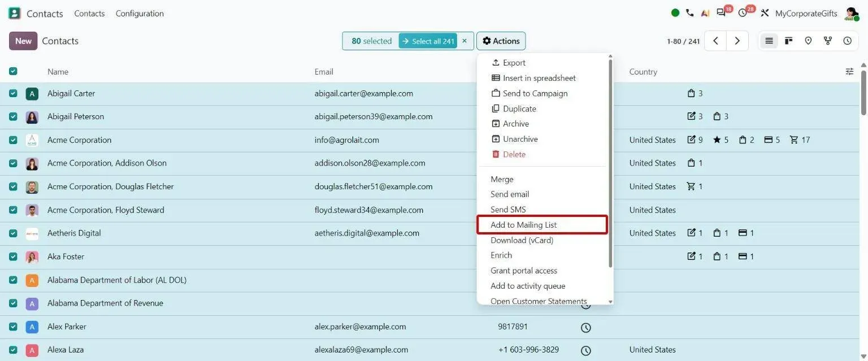Click the activity clock in Alex Parker row

[x=586, y=328]
